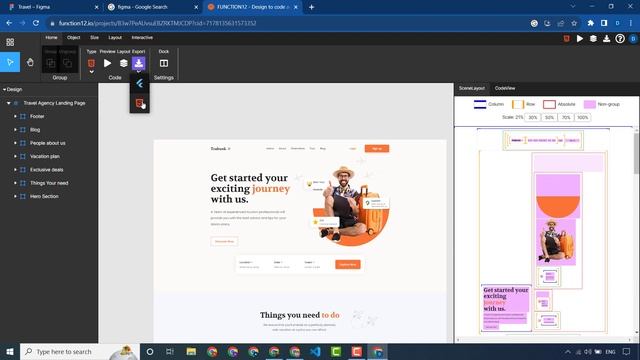This screenshot has width=640, height=360.
Task: Open the Camtasia green taskbar icon
Action: tap(336, 351)
